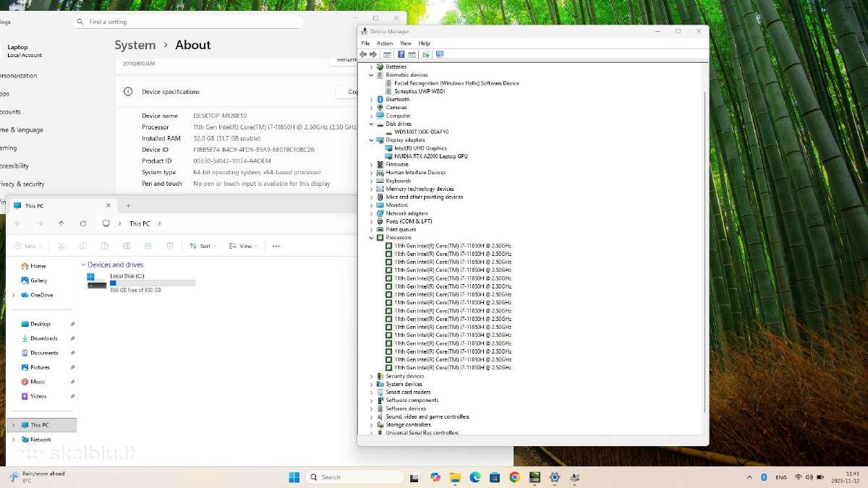Open Task View from the taskbar
This screenshot has height=488, width=868.
pyautogui.click(x=414, y=477)
